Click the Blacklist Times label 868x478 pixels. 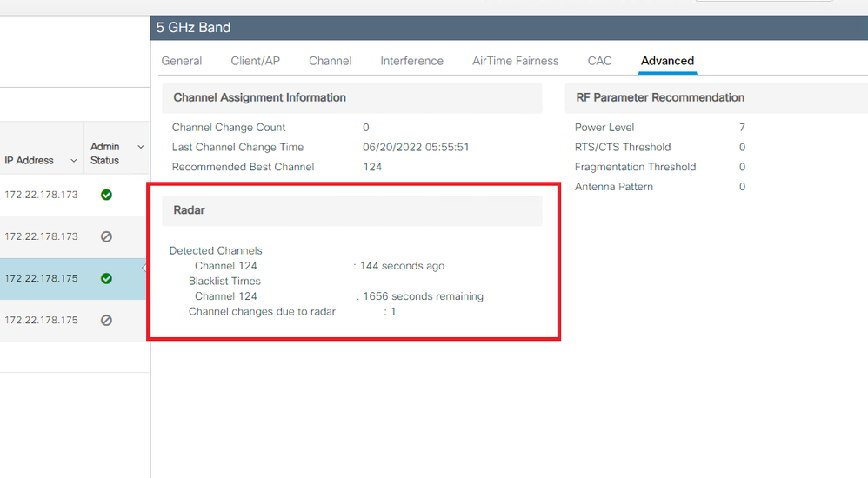coord(224,281)
